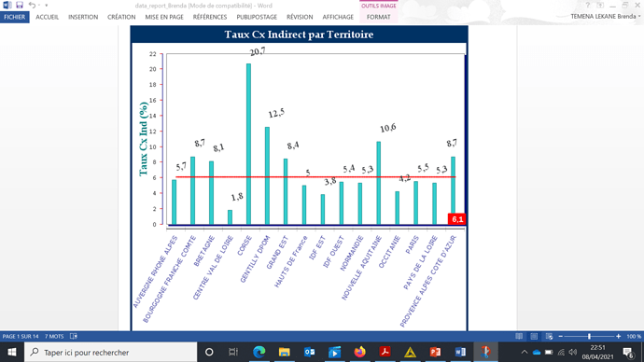Switch to Web Layout view icon
Image resolution: width=644 pixels, height=362 pixels.
(x=549, y=336)
